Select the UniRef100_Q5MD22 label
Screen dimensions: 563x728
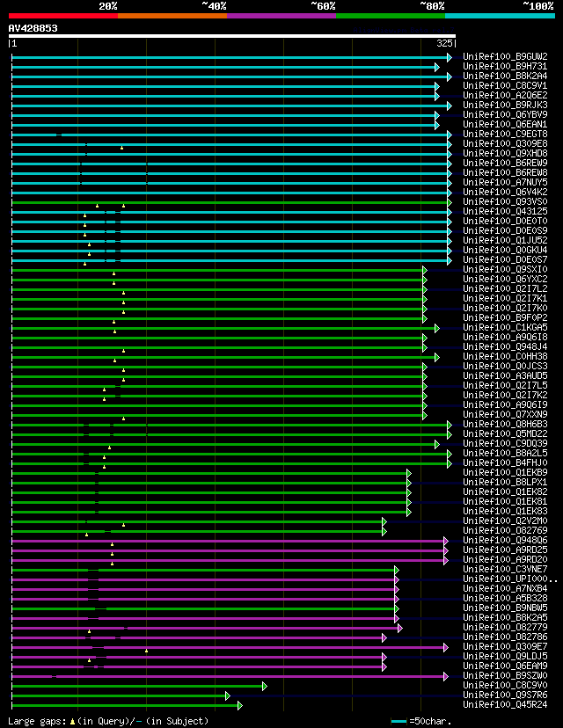tap(506, 433)
